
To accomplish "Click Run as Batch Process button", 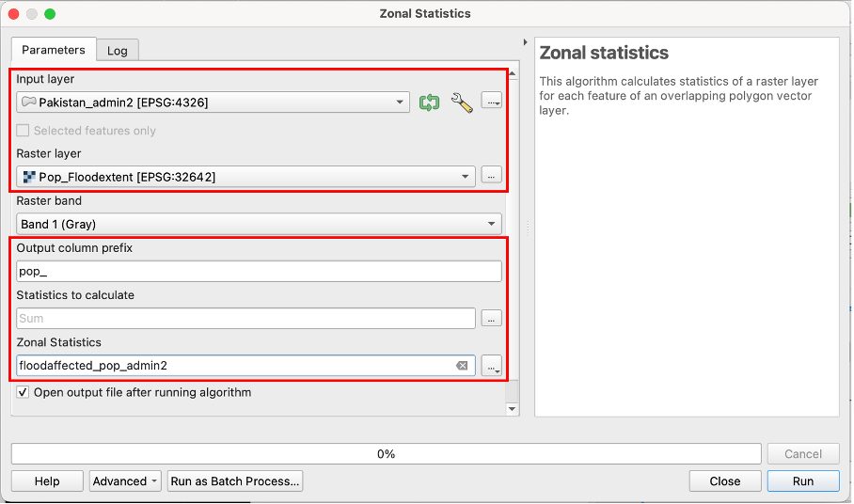I will [235, 480].
